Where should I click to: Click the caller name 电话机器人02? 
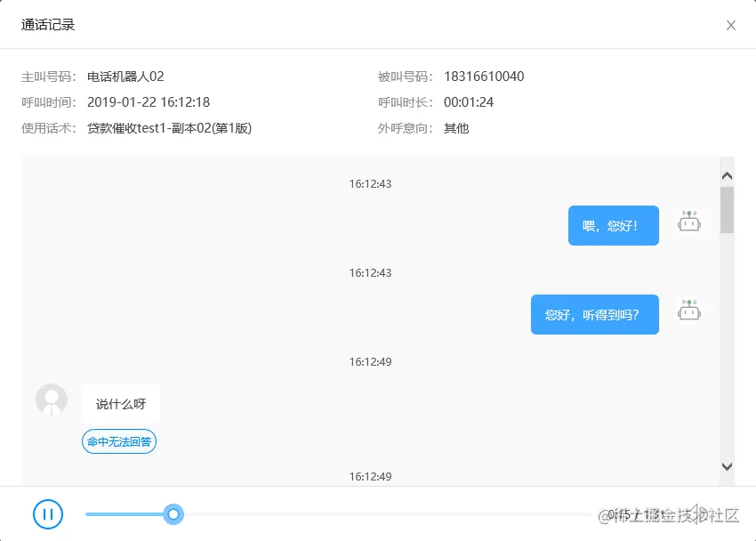[125, 77]
